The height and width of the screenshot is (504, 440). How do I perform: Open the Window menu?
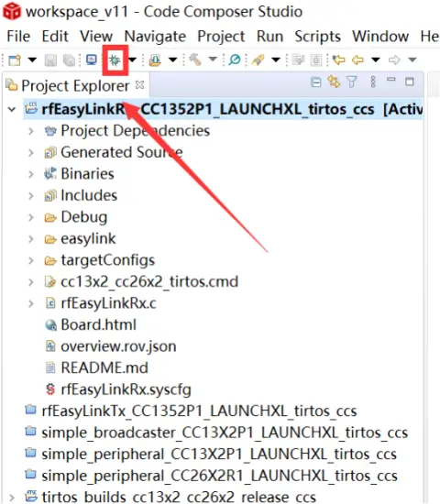coord(380,36)
